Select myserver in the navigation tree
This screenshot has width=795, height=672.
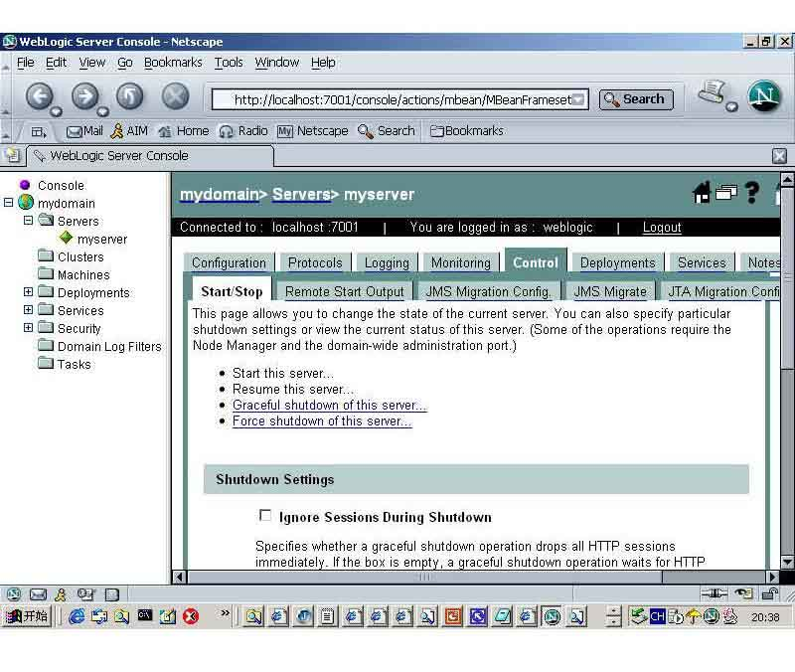[x=102, y=239]
